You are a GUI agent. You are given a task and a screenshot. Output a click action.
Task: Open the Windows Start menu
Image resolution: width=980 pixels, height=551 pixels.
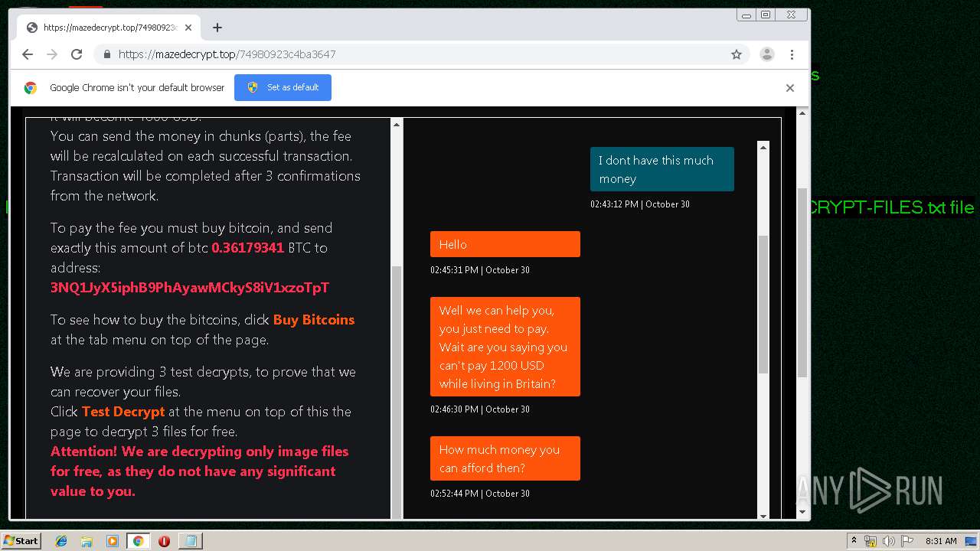[x=21, y=540]
